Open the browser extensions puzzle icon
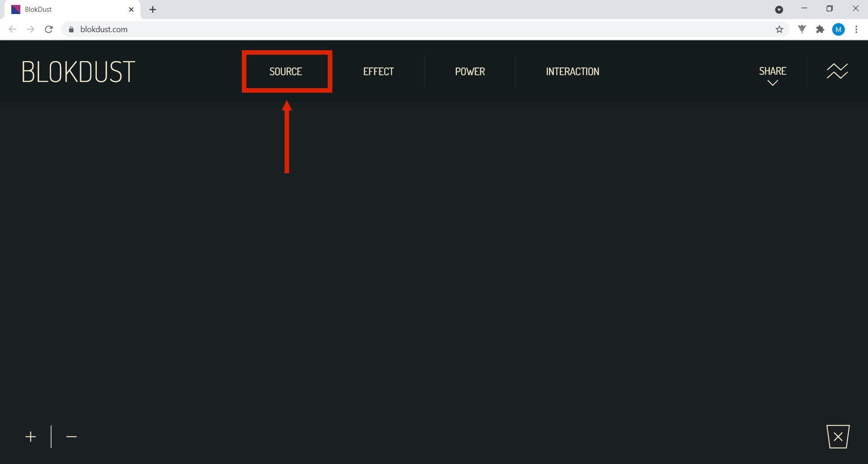The image size is (868, 464). click(x=820, y=29)
